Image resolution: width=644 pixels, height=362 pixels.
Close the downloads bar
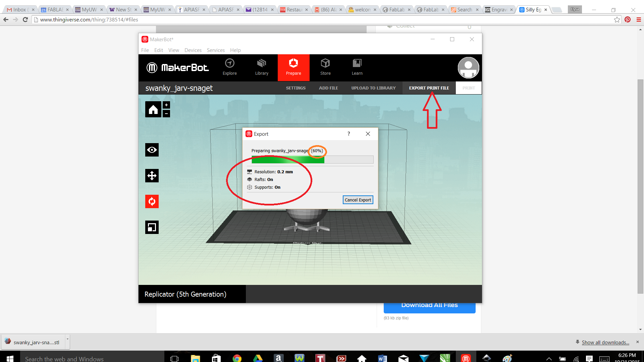pos(638,342)
